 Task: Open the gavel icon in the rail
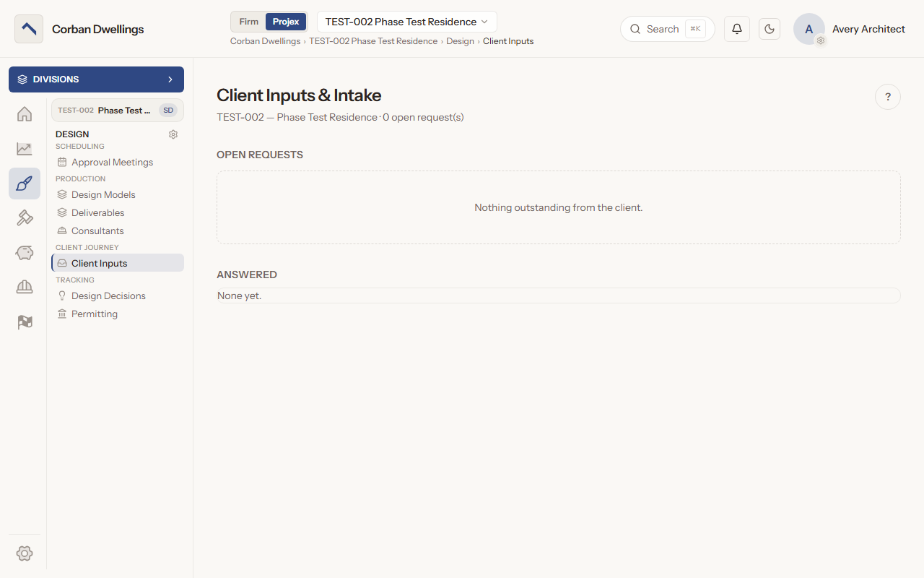(25, 218)
